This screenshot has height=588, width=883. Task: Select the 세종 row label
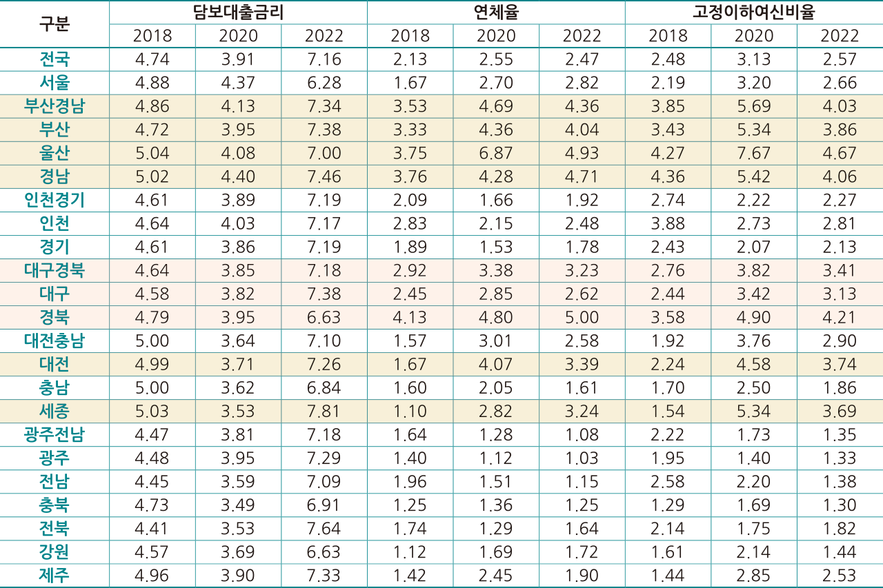pyautogui.click(x=54, y=411)
